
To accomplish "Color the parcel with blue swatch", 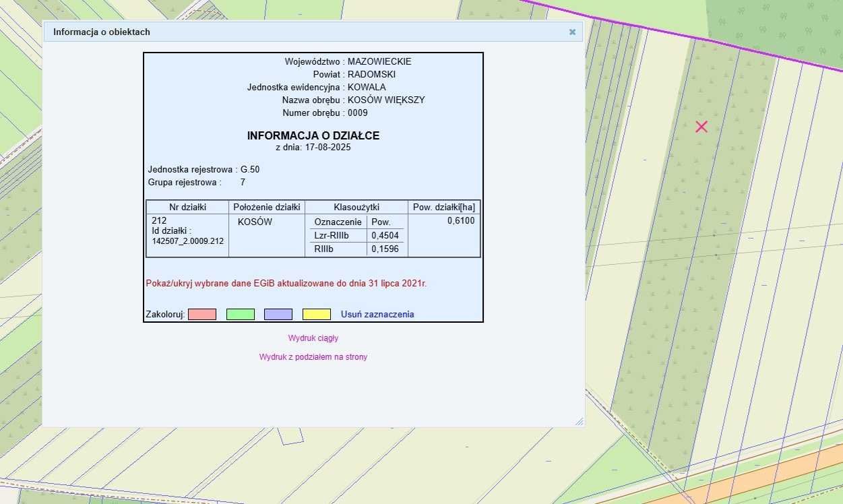I will (278, 314).
